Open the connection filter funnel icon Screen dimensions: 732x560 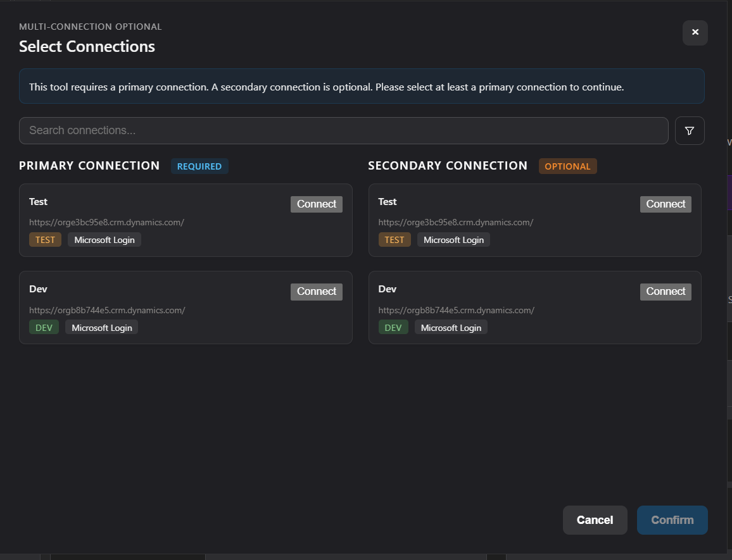click(690, 130)
